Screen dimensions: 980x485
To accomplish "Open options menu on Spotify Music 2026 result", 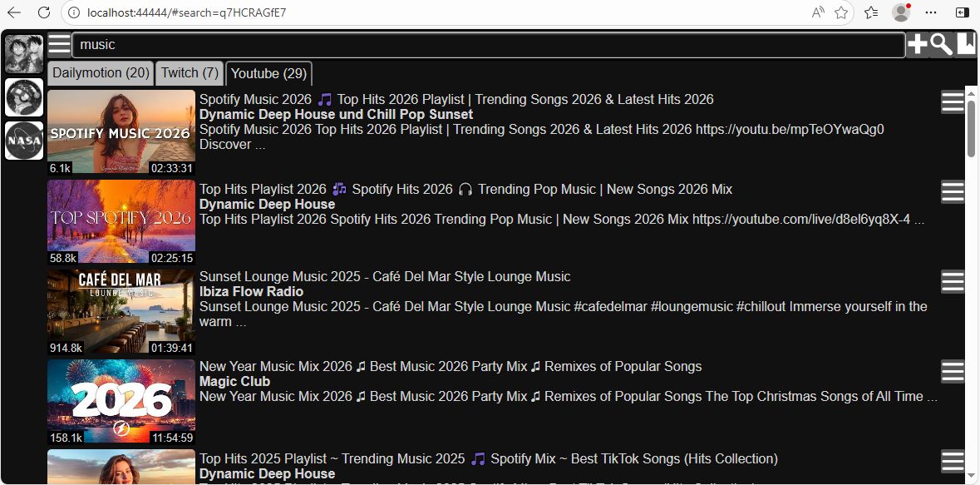I will 953,101.
